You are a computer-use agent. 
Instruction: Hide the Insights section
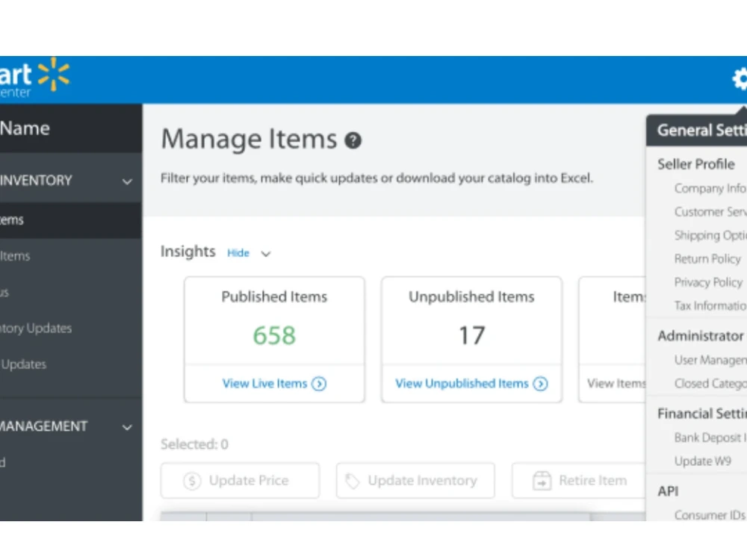[x=238, y=252]
